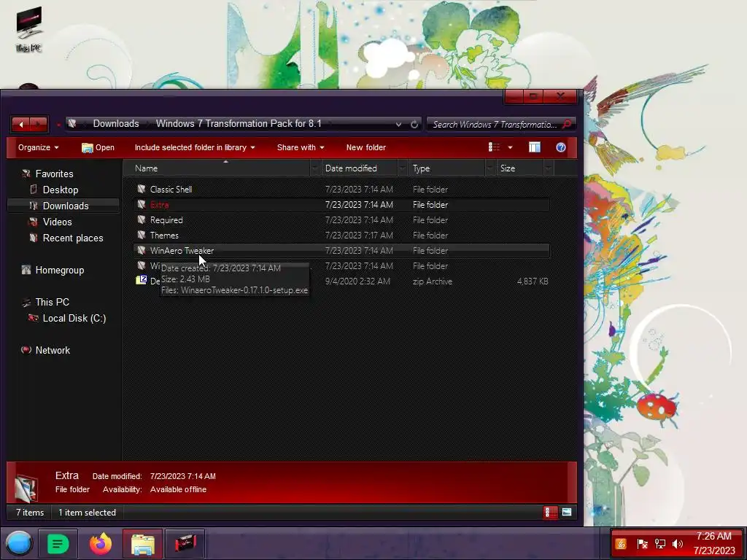Click Windows 7 Transformation Pack breadcrumb
Viewport: 747px width, 560px height.
click(x=239, y=124)
